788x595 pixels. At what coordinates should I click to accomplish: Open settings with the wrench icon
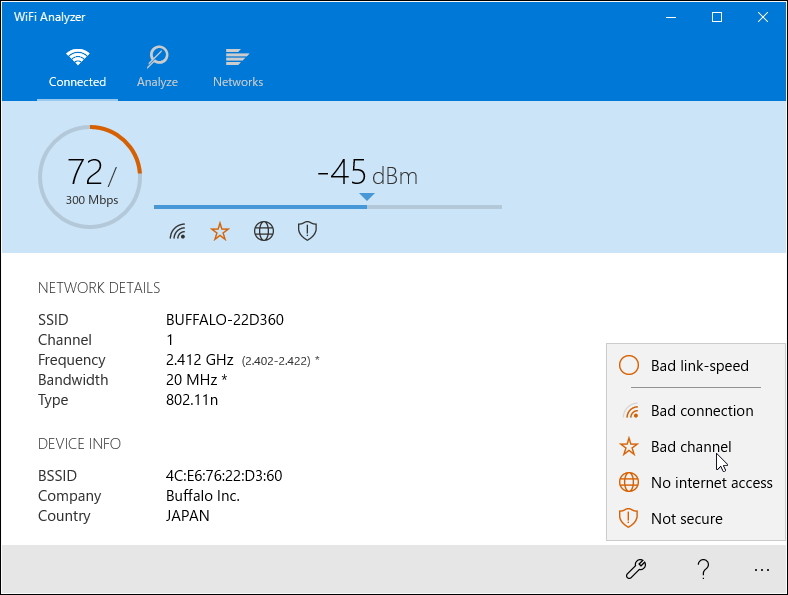click(x=635, y=569)
